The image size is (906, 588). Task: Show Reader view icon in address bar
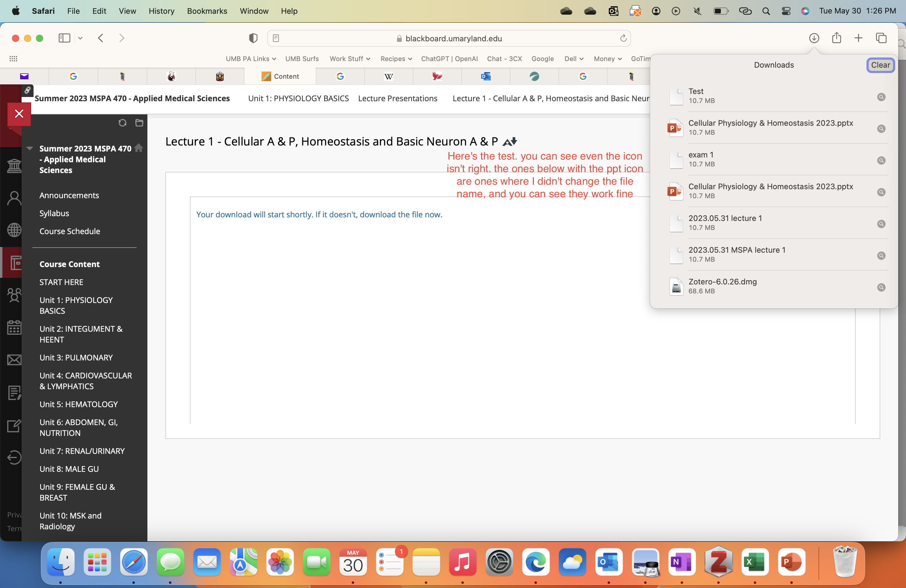click(276, 38)
